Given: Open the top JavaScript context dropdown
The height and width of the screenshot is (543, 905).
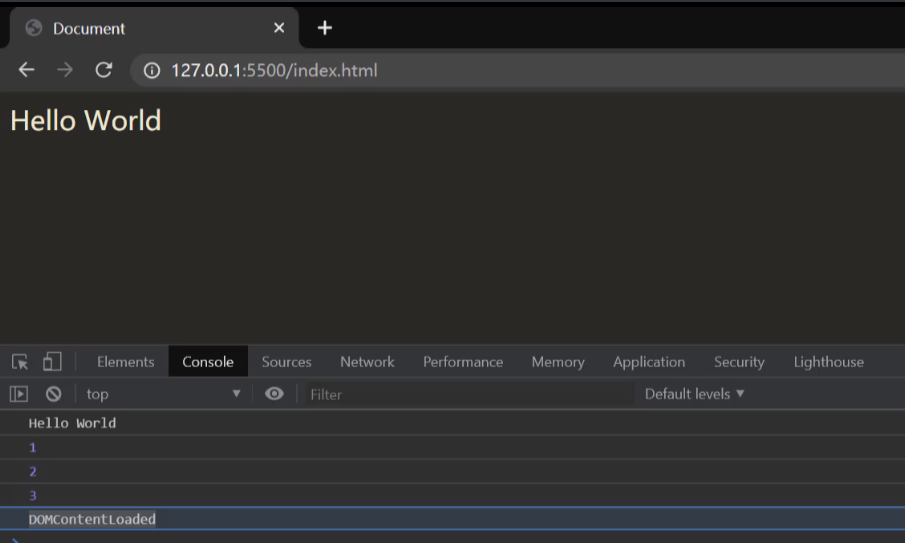Looking at the screenshot, I should (x=163, y=394).
